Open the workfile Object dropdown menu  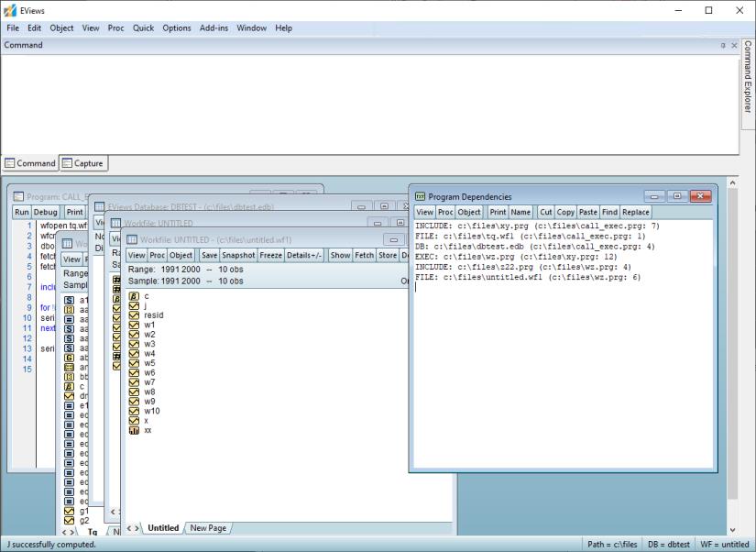(x=181, y=255)
